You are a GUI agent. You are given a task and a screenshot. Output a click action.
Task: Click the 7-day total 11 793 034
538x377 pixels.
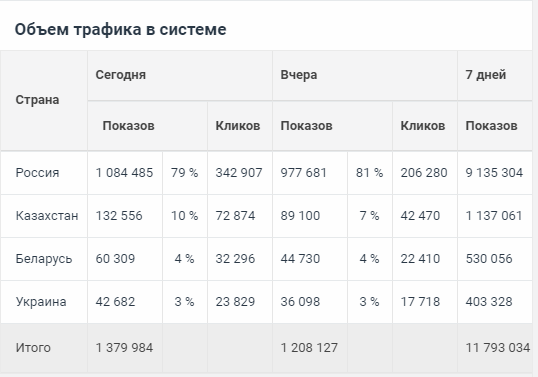click(498, 348)
